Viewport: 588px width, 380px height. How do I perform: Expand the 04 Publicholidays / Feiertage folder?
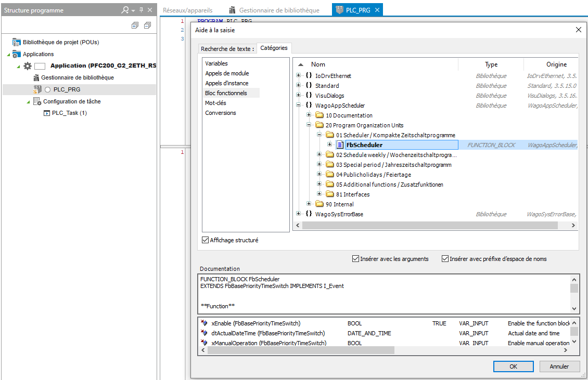(x=319, y=175)
